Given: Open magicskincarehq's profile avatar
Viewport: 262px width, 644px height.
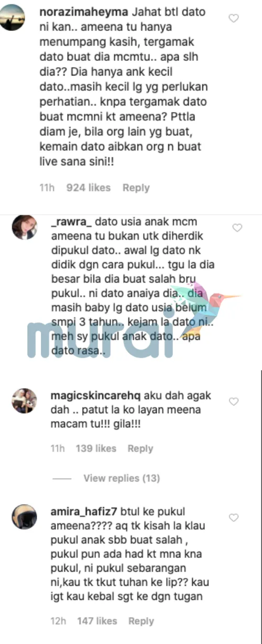Looking at the screenshot, I should coord(25,401).
